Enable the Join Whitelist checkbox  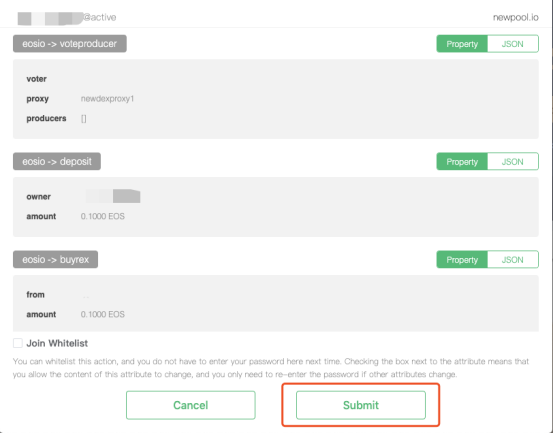[18, 343]
